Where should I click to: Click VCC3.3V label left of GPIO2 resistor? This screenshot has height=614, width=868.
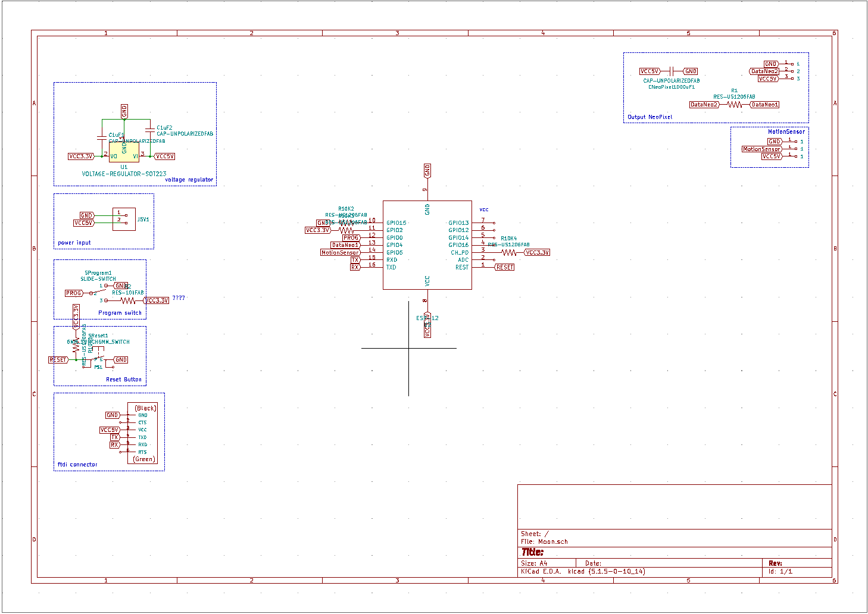pyautogui.click(x=318, y=230)
